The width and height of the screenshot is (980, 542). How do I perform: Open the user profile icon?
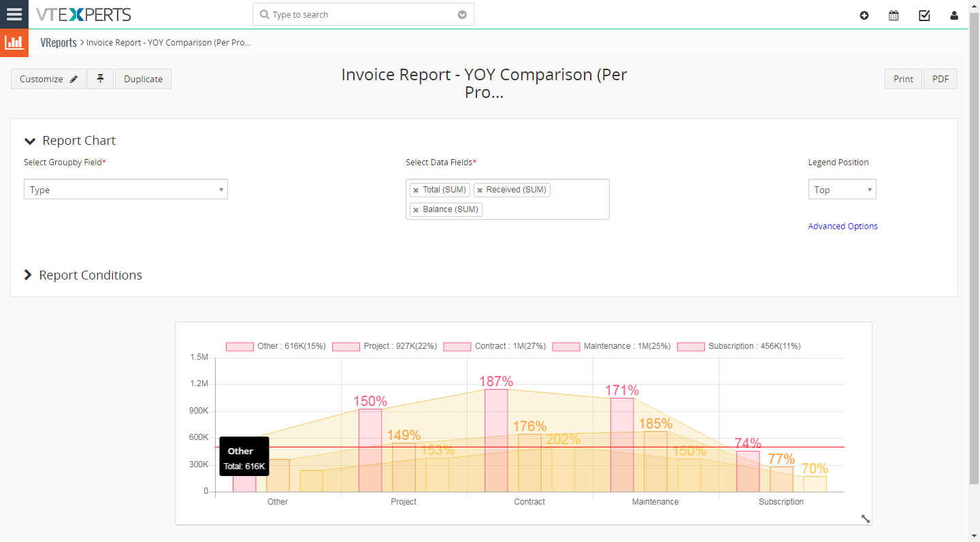(x=954, y=15)
